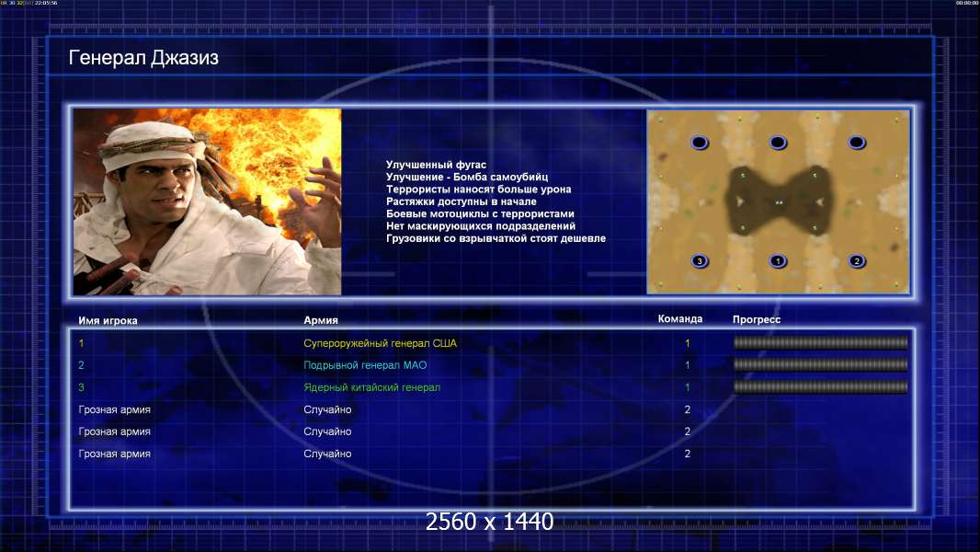This screenshot has width=980, height=552.
Task: Click the 'Прогресс' column header
Action: 757,319
